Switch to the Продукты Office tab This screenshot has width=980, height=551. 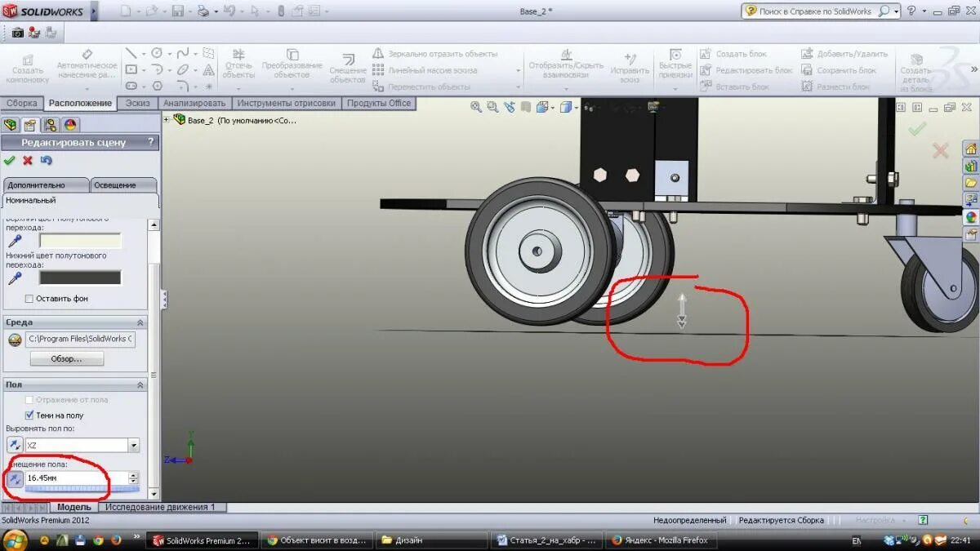[378, 103]
